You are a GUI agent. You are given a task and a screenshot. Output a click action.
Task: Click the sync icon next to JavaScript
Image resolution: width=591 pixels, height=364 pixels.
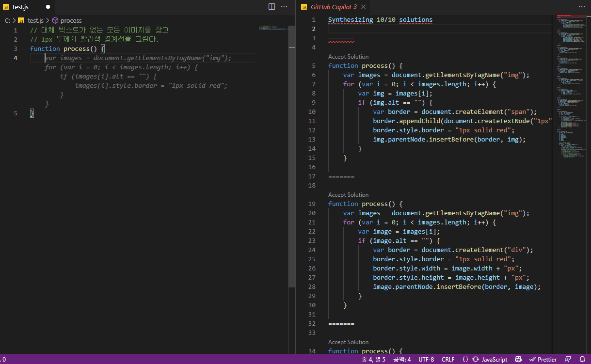pyautogui.click(x=476, y=359)
